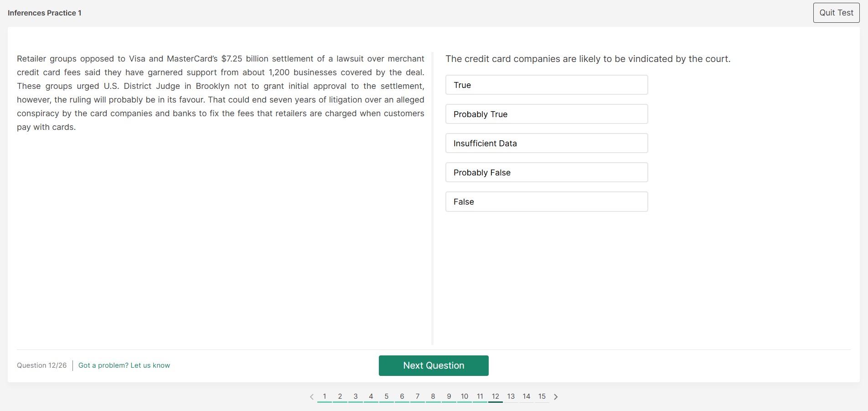Go back to question 11
This screenshot has height=411, width=868.
[480, 396]
